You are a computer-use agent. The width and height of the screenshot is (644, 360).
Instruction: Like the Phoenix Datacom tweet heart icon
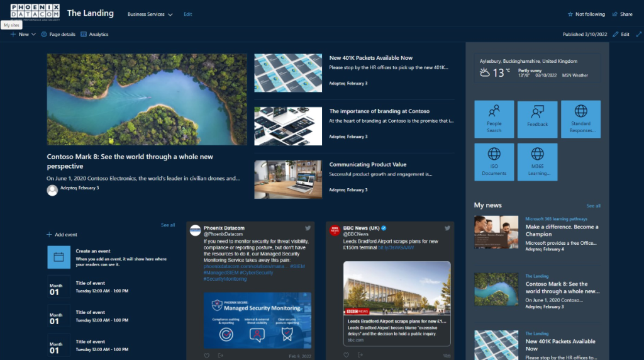pos(206,356)
